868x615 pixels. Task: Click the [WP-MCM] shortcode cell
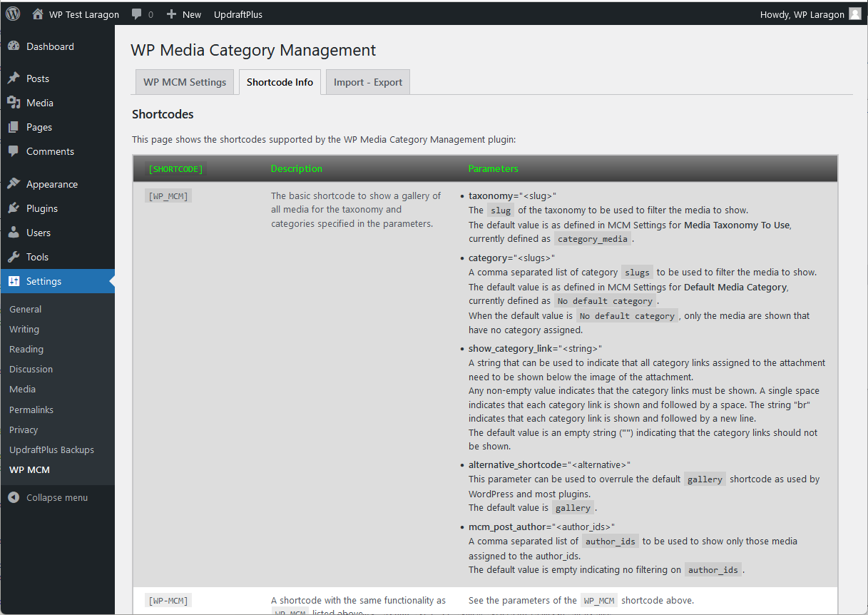(168, 600)
